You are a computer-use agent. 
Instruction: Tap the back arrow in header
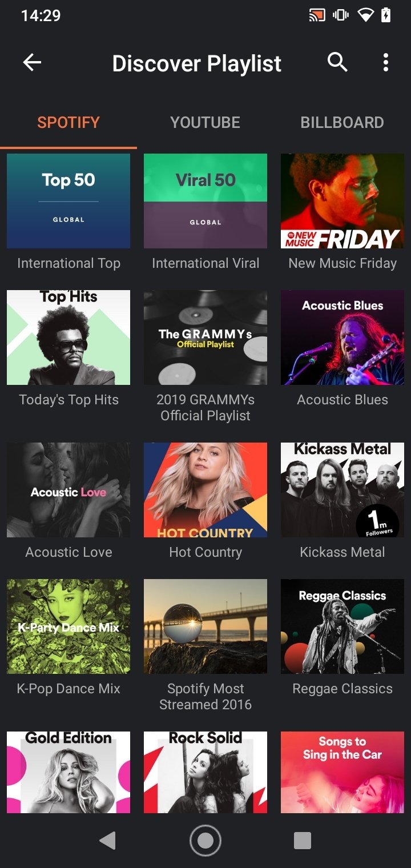33,62
